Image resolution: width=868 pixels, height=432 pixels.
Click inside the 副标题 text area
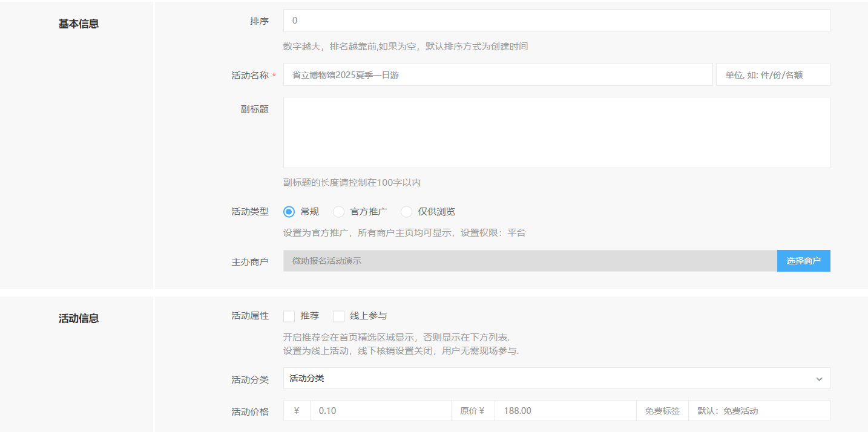coord(556,133)
